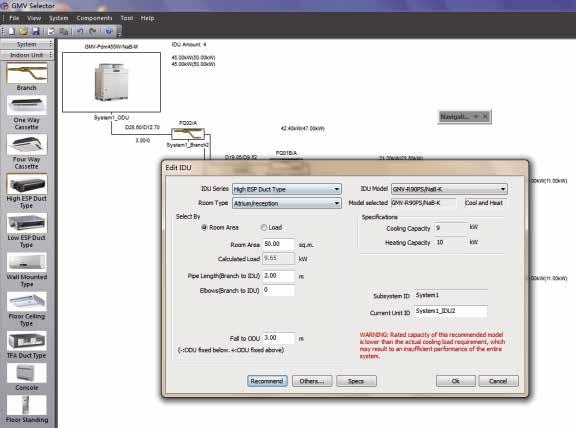Image resolution: width=576 pixels, height=428 pixels.
Task: Open the System menu
Action: click(x=59, y=18)
